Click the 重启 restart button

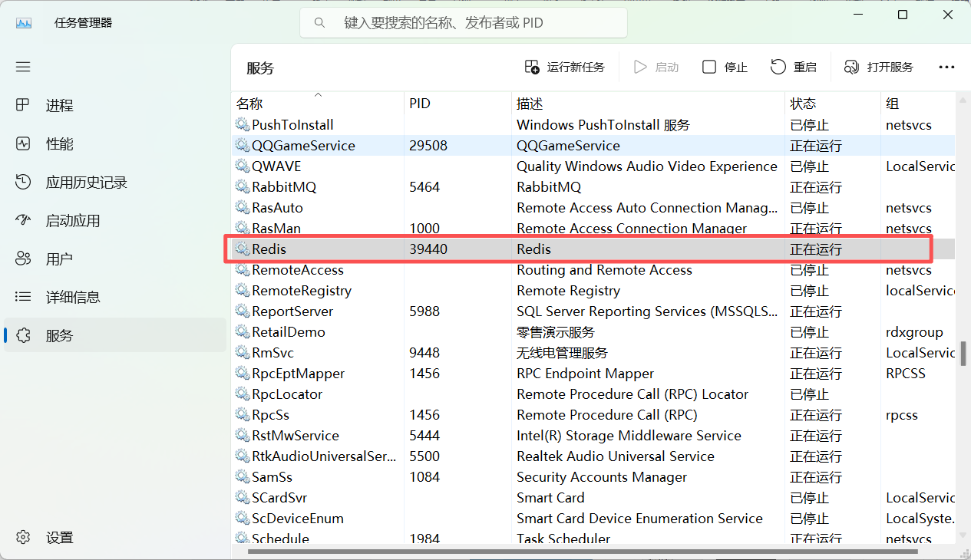pos(794,67)
